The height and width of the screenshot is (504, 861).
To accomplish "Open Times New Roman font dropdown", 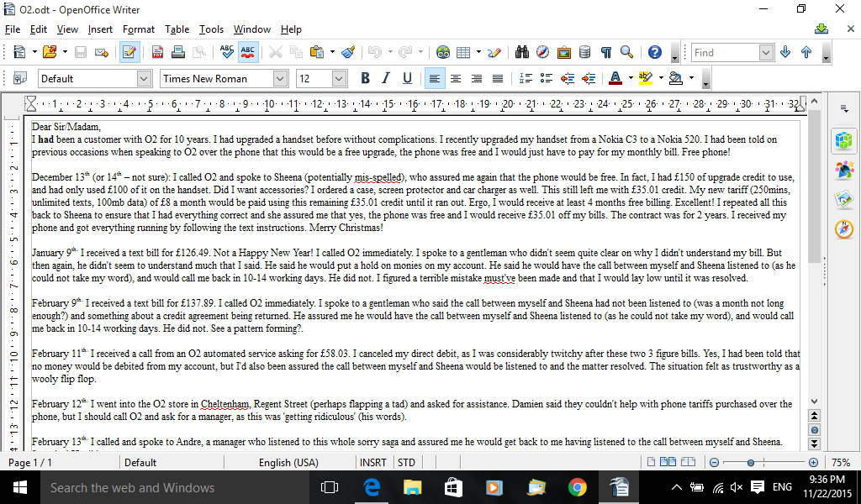I will [x=280, y=78].
